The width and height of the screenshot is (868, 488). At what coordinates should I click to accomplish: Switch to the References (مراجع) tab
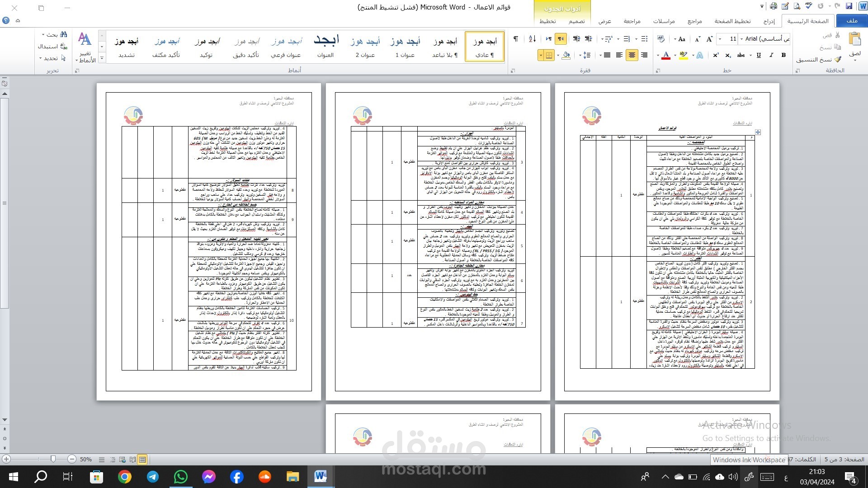click(694, 21)
